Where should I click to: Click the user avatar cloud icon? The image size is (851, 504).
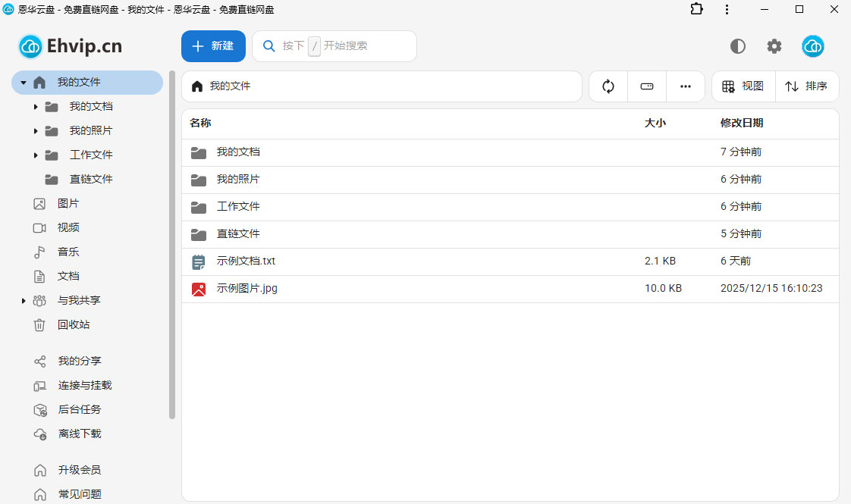813,46
